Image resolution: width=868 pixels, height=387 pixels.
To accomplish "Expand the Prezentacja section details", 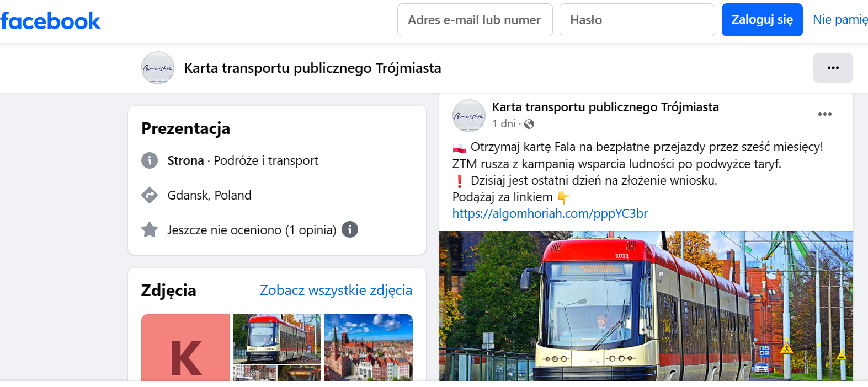I will coord(185,128).
